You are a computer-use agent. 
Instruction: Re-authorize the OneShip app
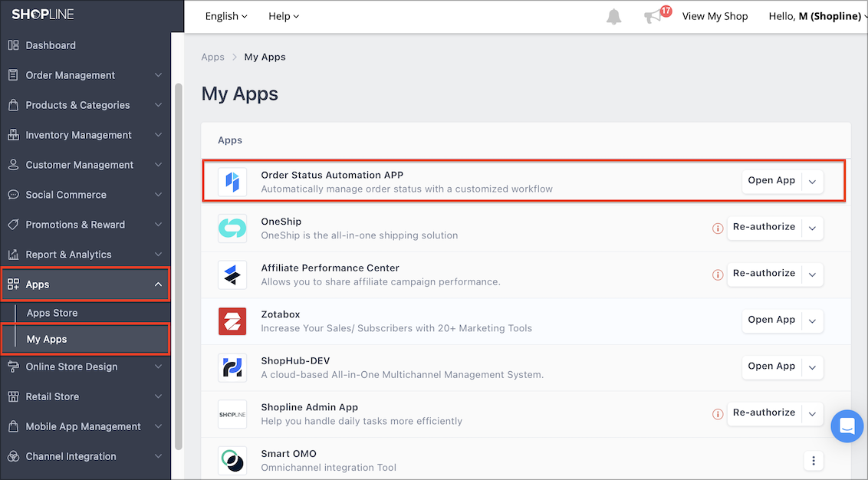pos(764,228)
